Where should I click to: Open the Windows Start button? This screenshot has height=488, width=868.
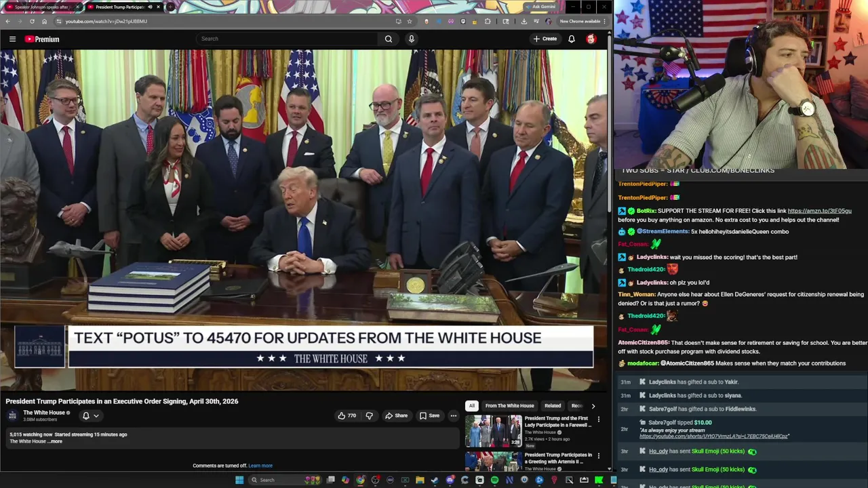pyautogui.click(x=239, y=480)
